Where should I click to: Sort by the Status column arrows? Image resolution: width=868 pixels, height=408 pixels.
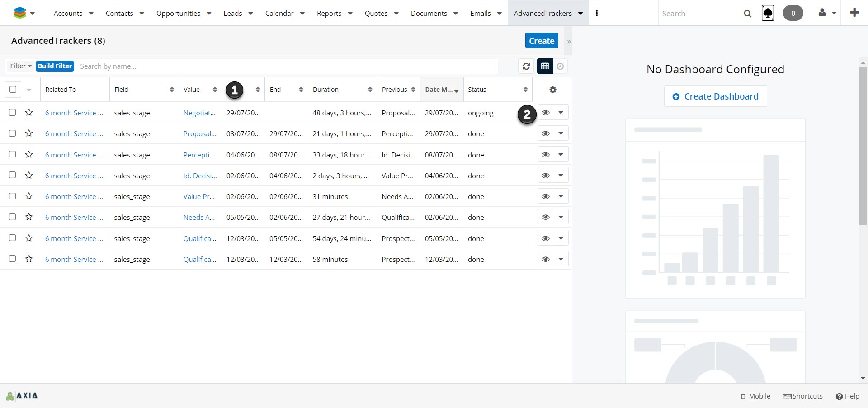525,90
